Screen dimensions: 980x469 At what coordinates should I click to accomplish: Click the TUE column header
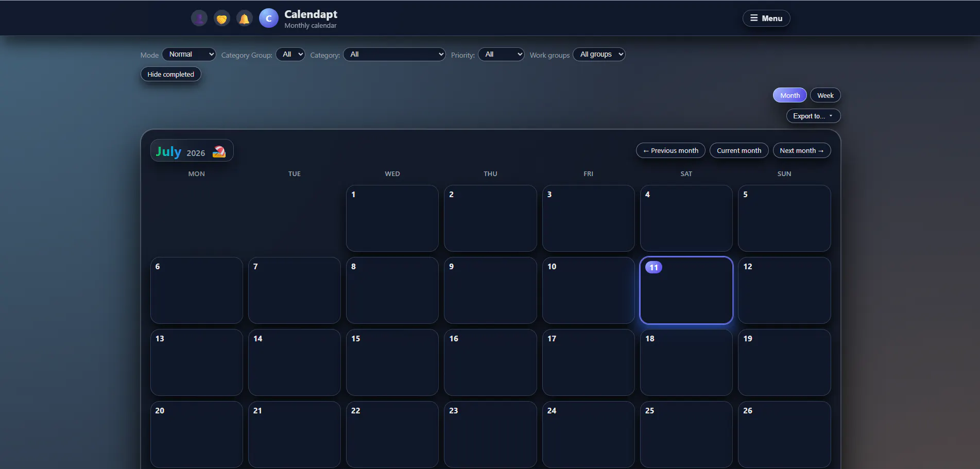(x=295, y=174)
